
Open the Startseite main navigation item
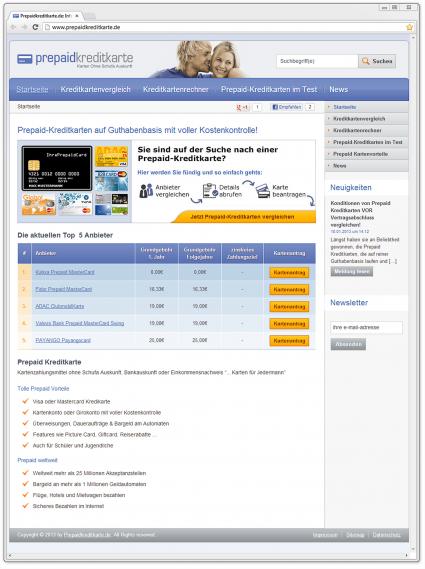(x=32, y=89)
